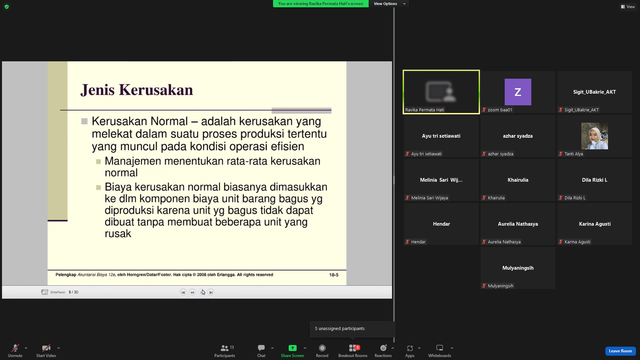Unmute the microphone in Zoom toolbar
This screenshot has height=360, width=640.
tap(15, 350)
